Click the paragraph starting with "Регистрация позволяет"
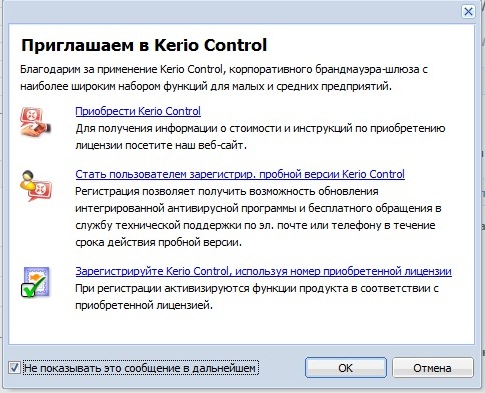This screenshot has height=393, width=485. point(258,217)
